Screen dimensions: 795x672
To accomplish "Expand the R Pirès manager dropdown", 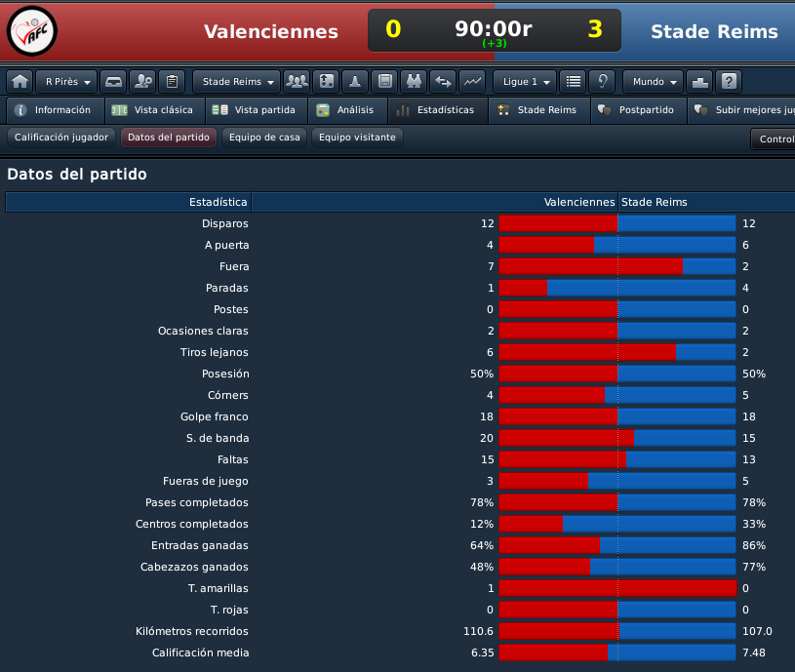I will tap(66, 82).
